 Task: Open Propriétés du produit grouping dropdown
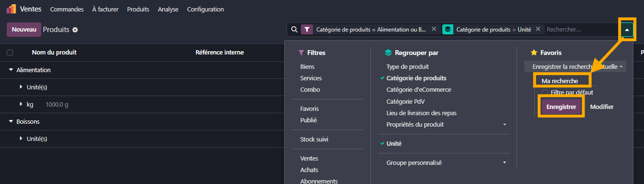pos(446,125)
